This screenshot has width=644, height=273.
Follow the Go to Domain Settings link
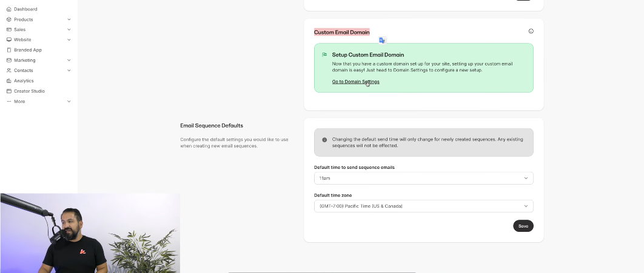(x=355, y=82)
